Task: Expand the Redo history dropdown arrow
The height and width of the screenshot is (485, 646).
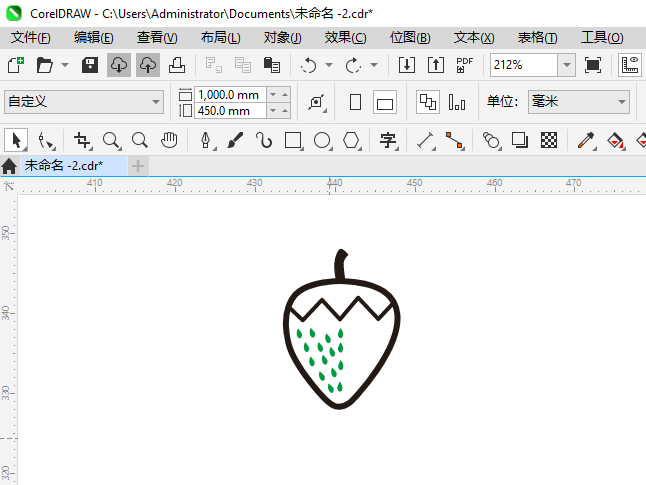Action: (x=374, y=65)
